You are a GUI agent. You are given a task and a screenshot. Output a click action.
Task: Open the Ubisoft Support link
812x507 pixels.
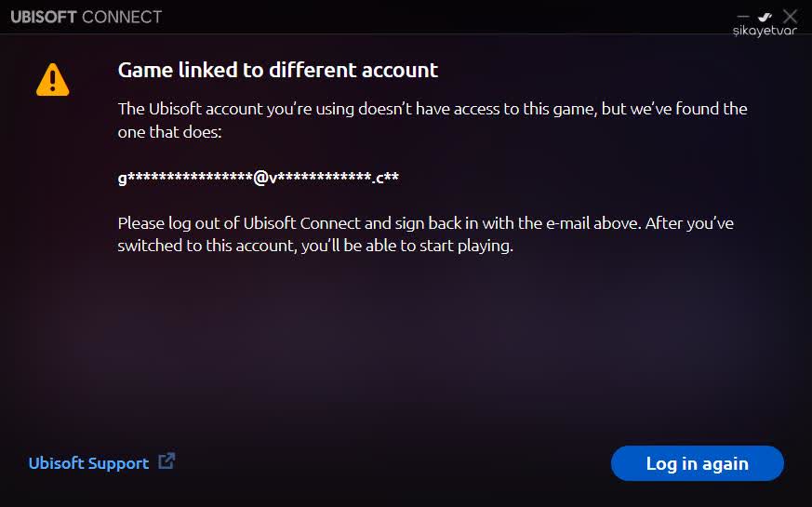click(x=88, y=463)
